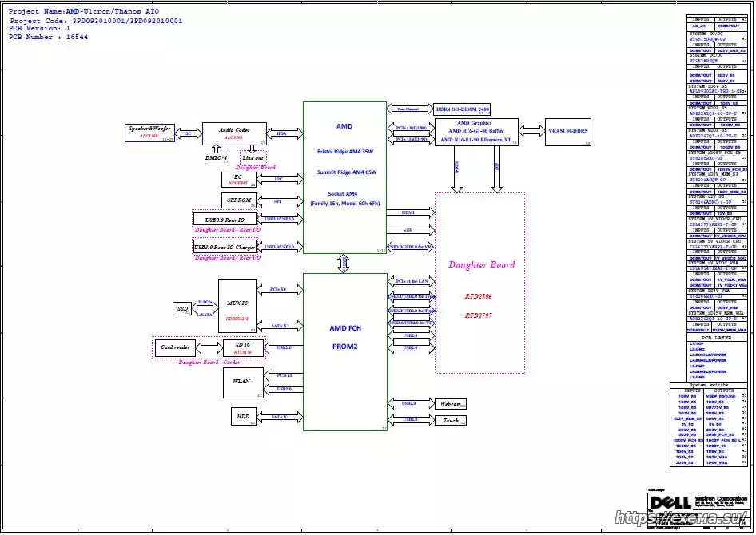Click the AMD CPU Socket AM4 block

point(344,176)
